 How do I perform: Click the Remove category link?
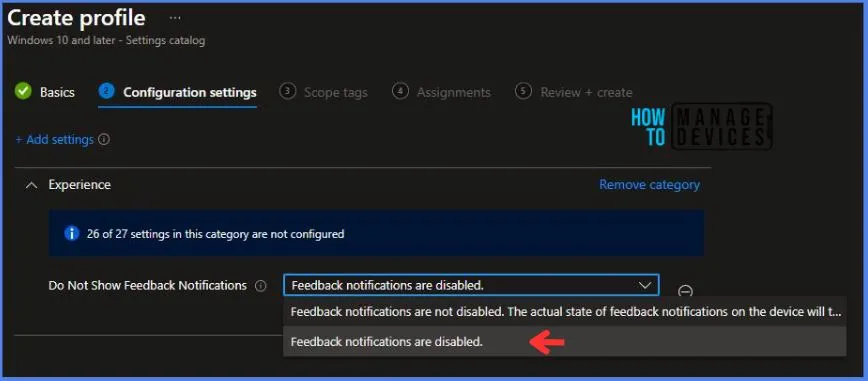tap(649, 184)
